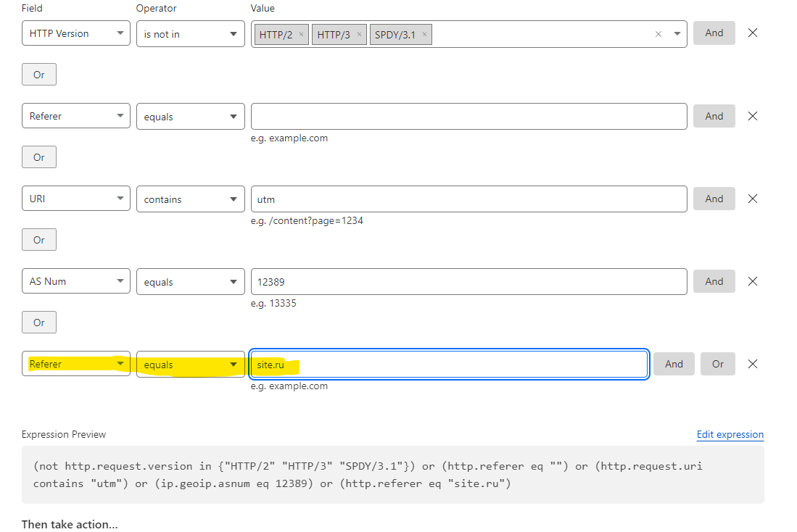This screenshot has height=532, width=797.
Task: Focus the empty Referer value field
Action: click(468, 116)
